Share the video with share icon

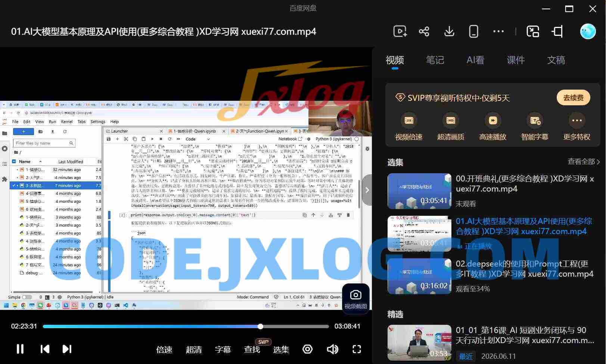click(x=424, y=31)
